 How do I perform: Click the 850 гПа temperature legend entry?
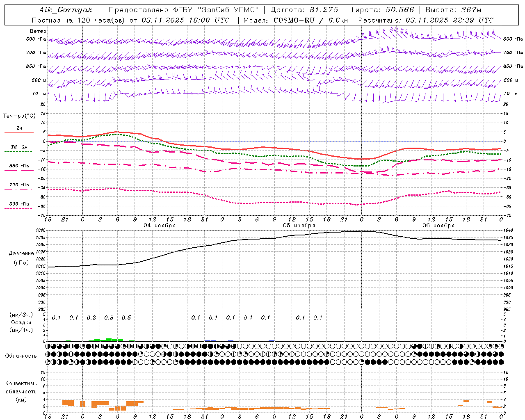(x=19, y=166)
